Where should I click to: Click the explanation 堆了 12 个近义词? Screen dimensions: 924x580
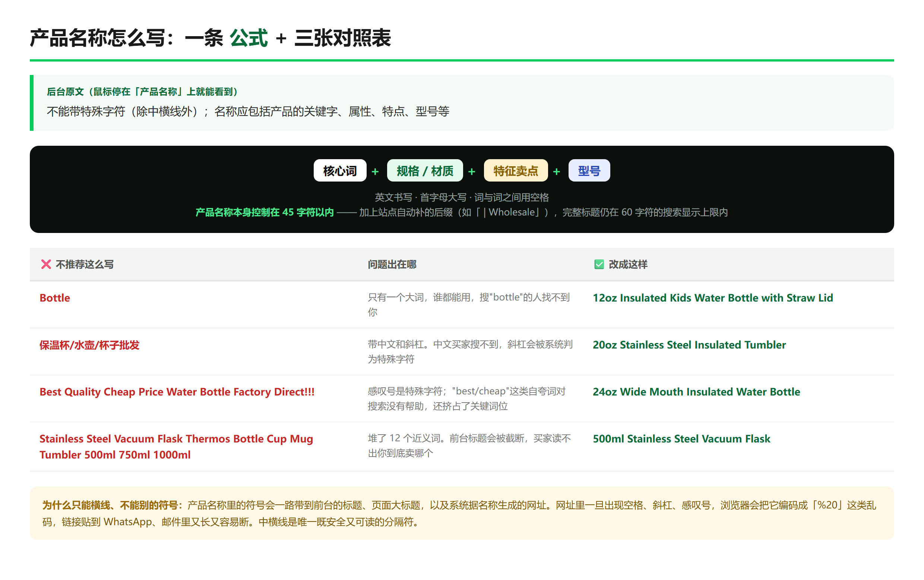point(469,446)
